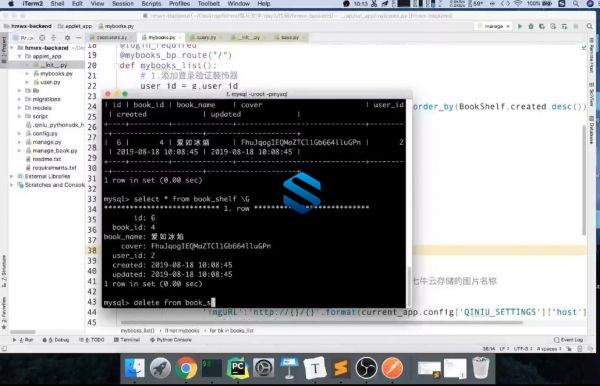Image resolution: width=600 pixels, height=386 pixels.
Task: Expand the models folder
Action: [x=20, y=108]
